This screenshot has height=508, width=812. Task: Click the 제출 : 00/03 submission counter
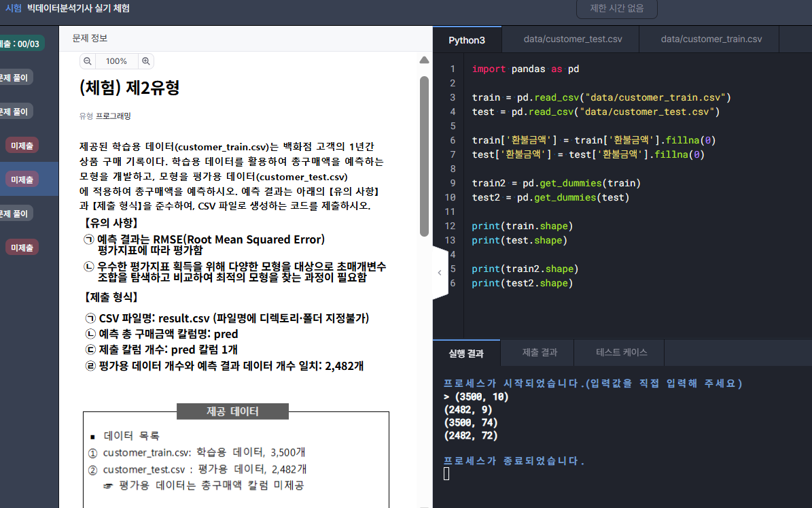[21, 44]
